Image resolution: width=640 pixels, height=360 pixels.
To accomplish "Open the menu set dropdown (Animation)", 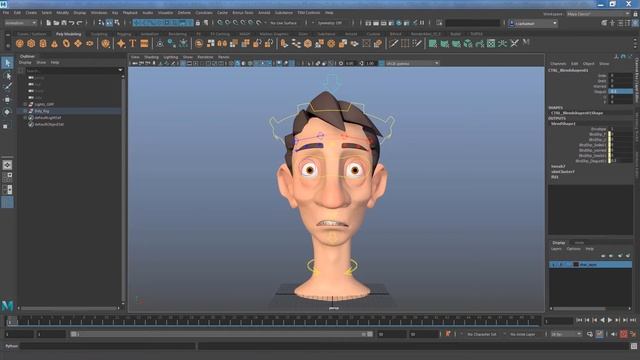I will (20, 23).
